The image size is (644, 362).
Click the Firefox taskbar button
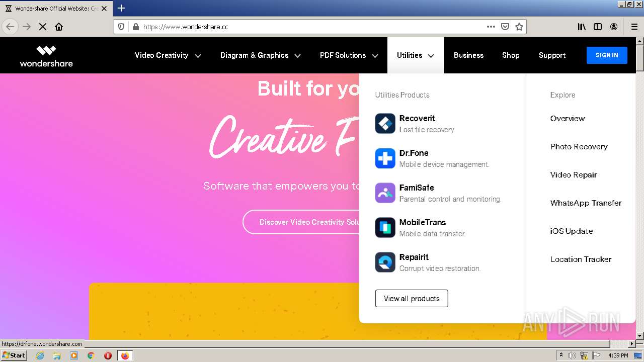[x=125, y=355]
